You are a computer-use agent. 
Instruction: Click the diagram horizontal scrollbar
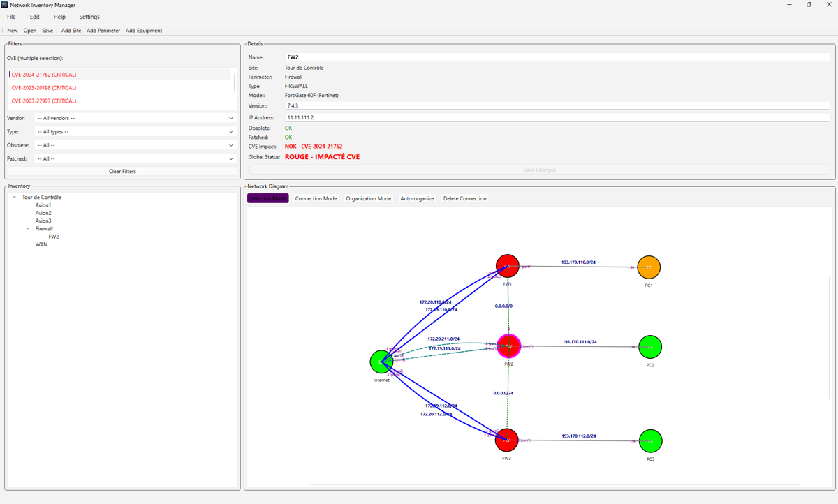[554, 484]
